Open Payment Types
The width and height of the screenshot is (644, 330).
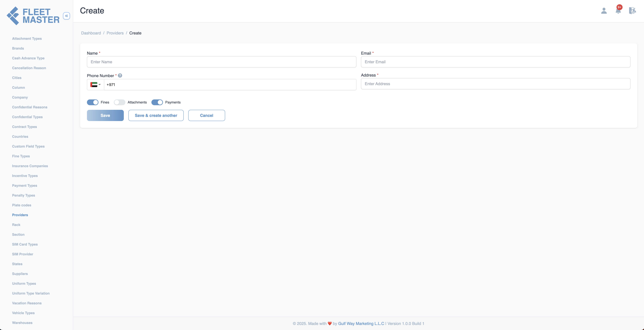pos(24,185)
